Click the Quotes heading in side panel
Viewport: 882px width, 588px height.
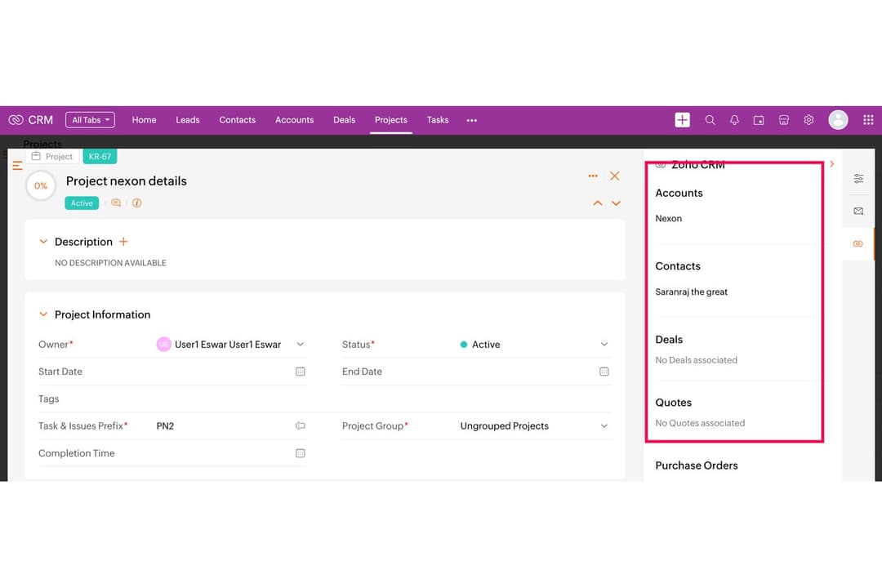coord(673,403)
